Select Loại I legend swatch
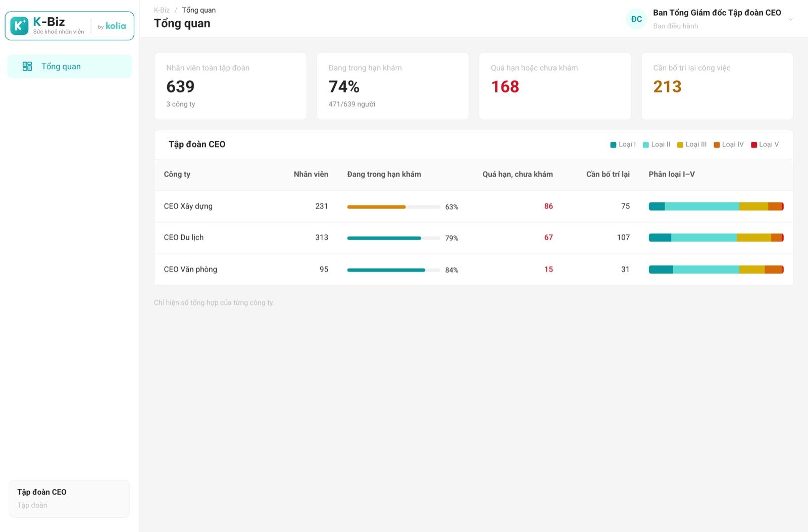808x532 pixels. pyautogui.click(x=613, y=145)
